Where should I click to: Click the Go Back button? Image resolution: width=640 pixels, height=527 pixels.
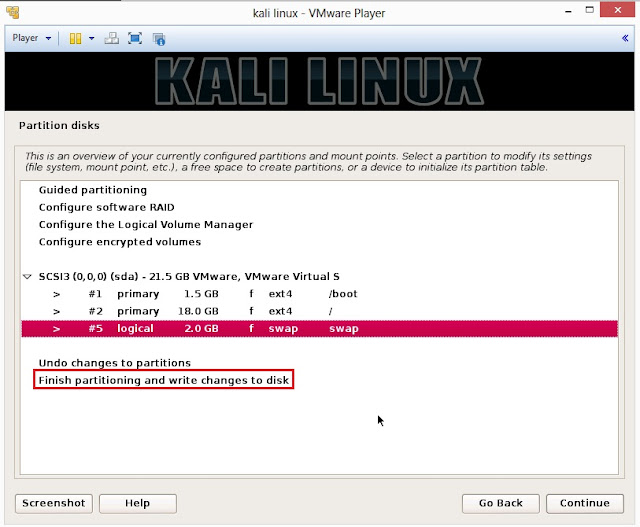pos(500,503)
